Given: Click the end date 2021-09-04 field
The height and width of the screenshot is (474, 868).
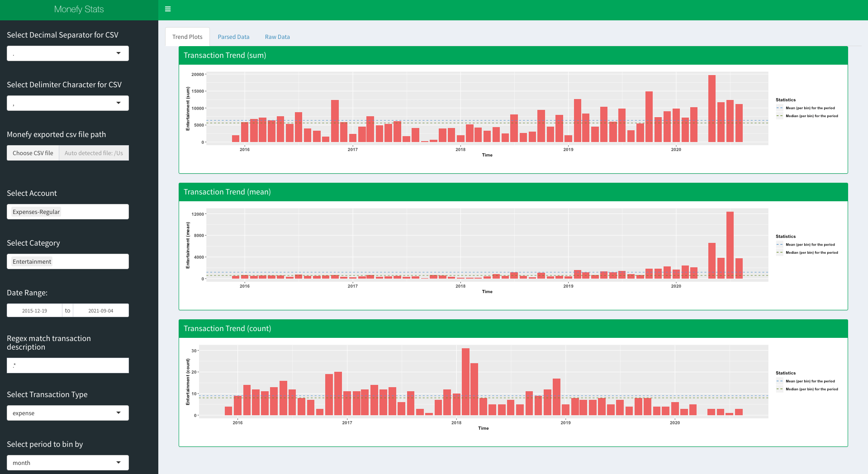Looking at the screenshot, I should coord(101,311).
